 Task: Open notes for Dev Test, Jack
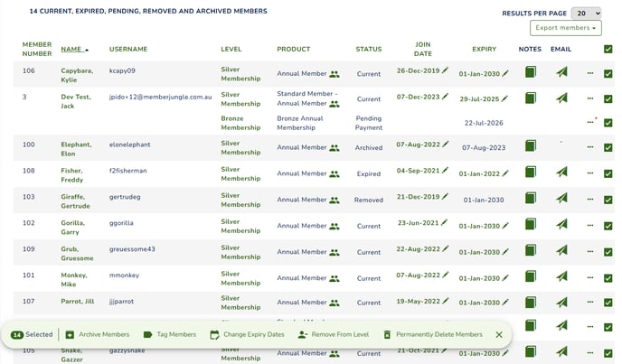[x=531, y=98]
